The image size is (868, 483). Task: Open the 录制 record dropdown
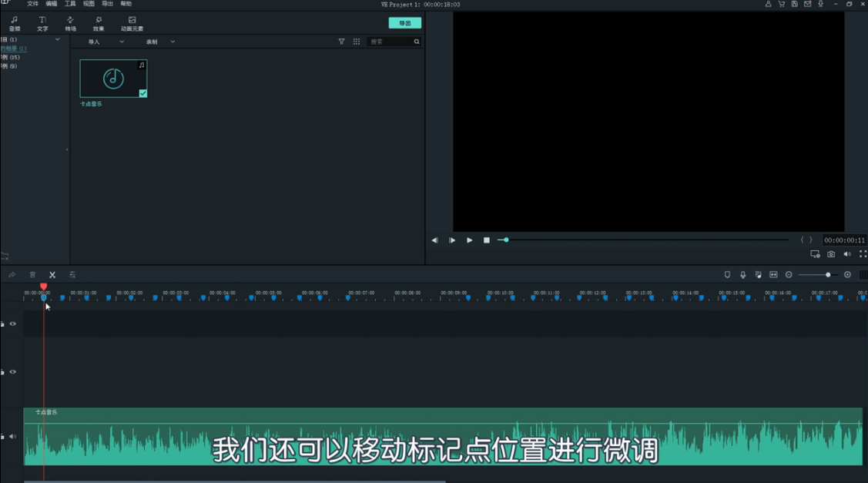pyautogui.click(x=158, y=41)
